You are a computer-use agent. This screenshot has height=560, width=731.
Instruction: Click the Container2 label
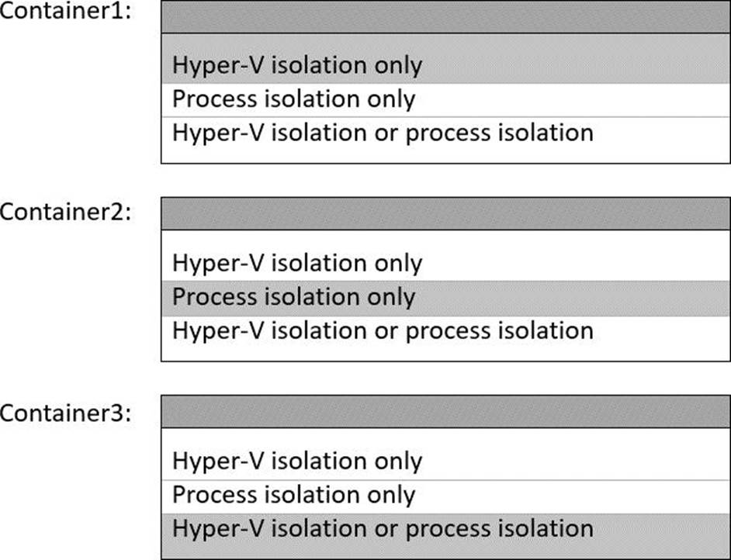(x=66, y=213)
